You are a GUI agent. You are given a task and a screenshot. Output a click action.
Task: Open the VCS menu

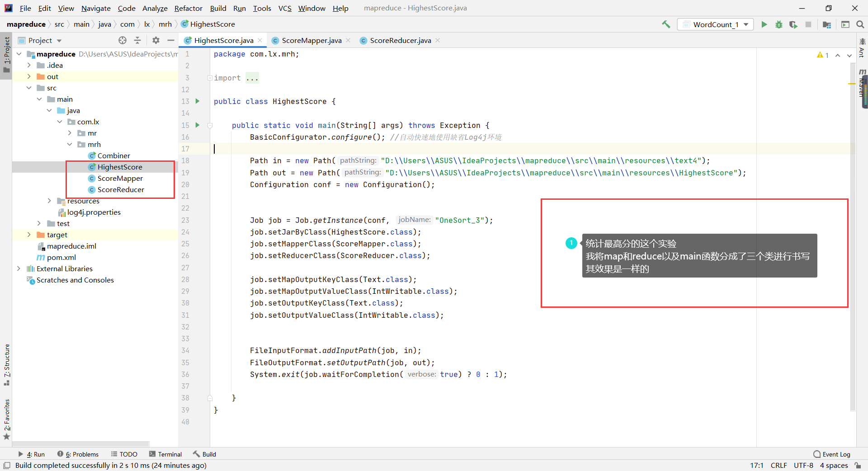pos(285,8)
